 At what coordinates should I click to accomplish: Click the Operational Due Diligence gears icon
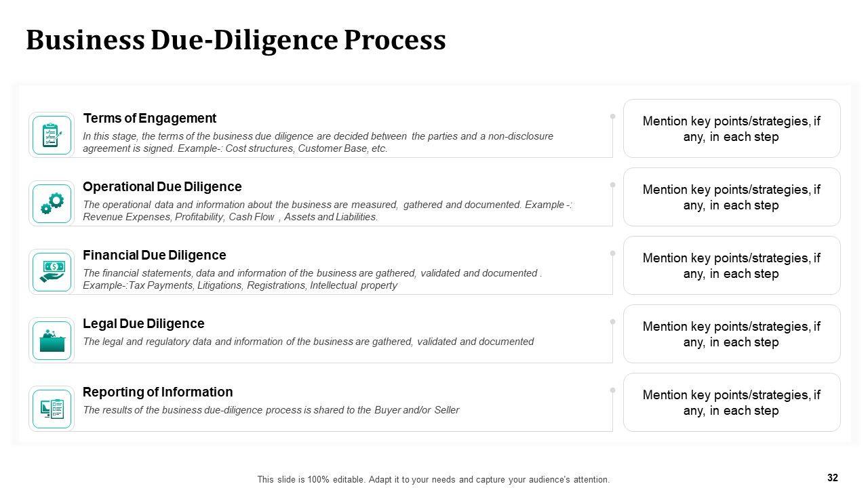(x=52, y=203)
